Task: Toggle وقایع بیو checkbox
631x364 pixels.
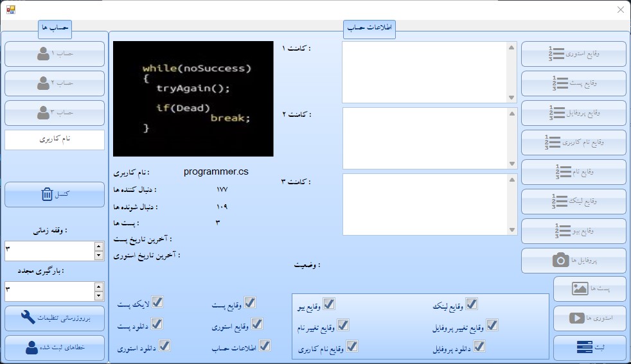Action: tap(329, 304)
